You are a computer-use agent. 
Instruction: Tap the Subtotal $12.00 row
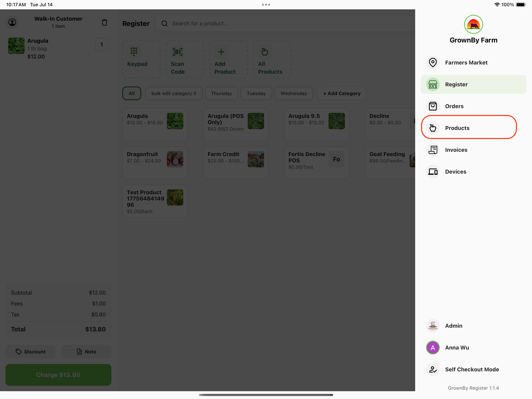(x=58, y=293)
